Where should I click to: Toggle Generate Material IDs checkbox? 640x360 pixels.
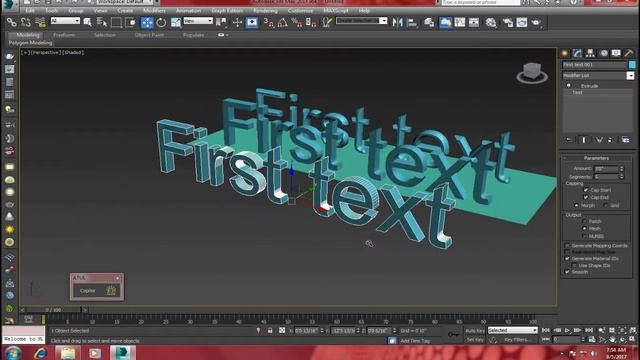click(x=567, y=259)
